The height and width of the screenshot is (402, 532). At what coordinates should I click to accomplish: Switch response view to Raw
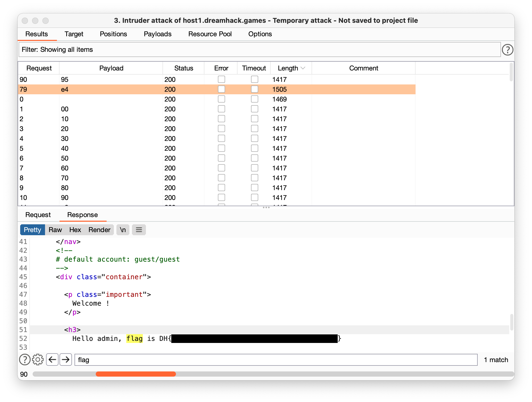[x=55, y=230]
